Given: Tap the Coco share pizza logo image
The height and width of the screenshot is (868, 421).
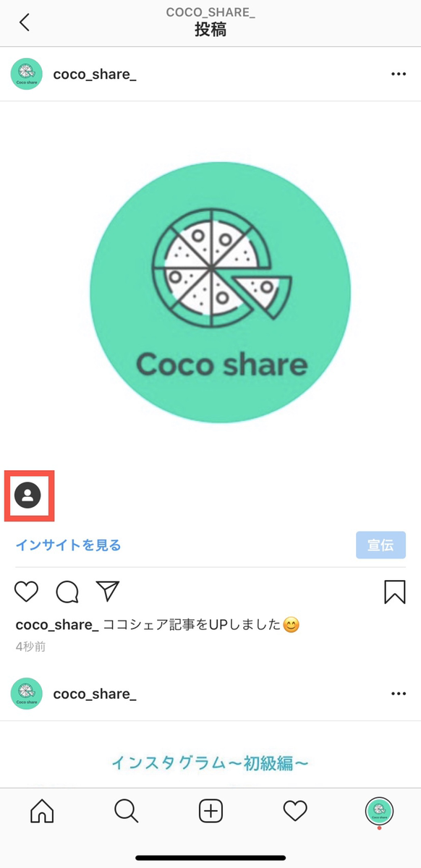Looking at the screenshot, I should [221, 293].
